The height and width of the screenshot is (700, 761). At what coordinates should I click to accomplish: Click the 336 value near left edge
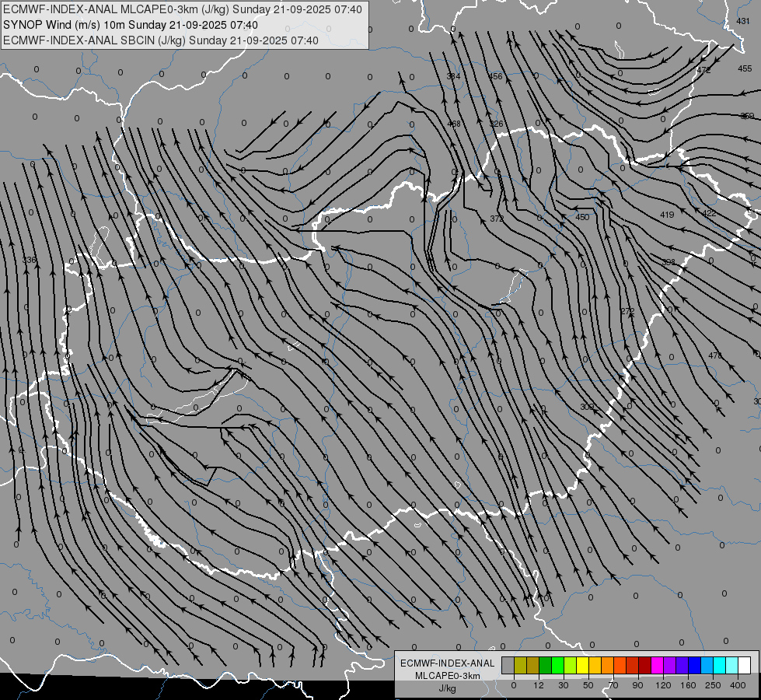tap(29, 260)
